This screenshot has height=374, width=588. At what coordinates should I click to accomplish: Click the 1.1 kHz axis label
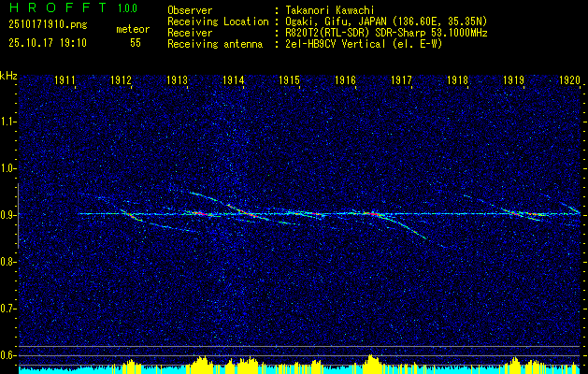pos(7,122)
